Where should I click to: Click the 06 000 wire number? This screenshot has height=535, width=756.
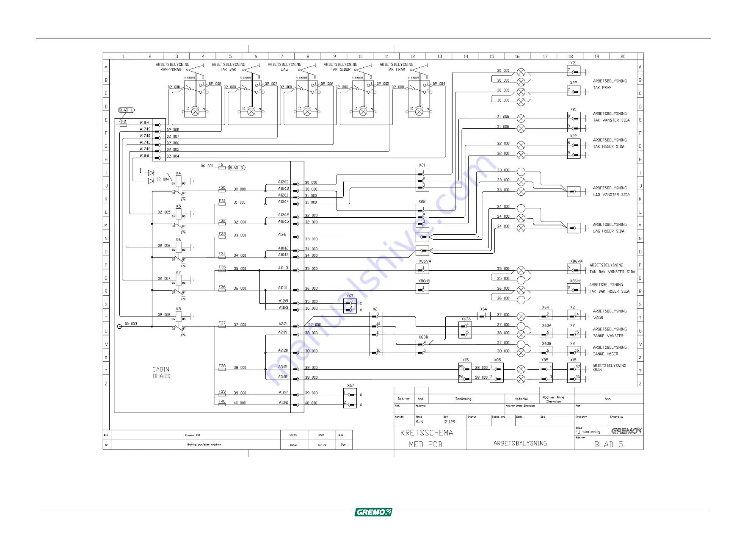click(x=207, y=166)
